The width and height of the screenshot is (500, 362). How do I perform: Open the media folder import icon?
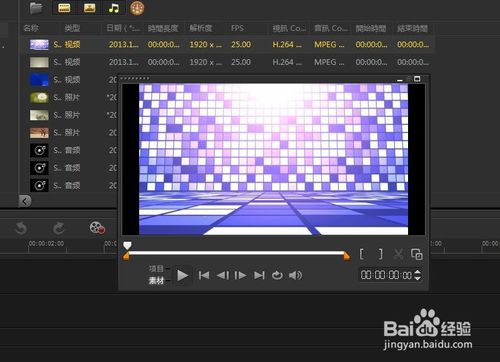click(x=36, y=8)
